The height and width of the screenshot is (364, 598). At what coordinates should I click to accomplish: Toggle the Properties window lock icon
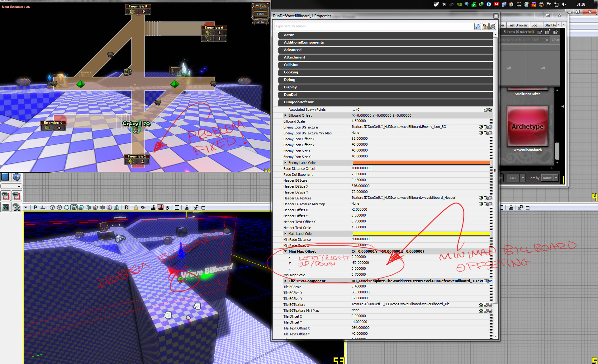coord(485,26)
